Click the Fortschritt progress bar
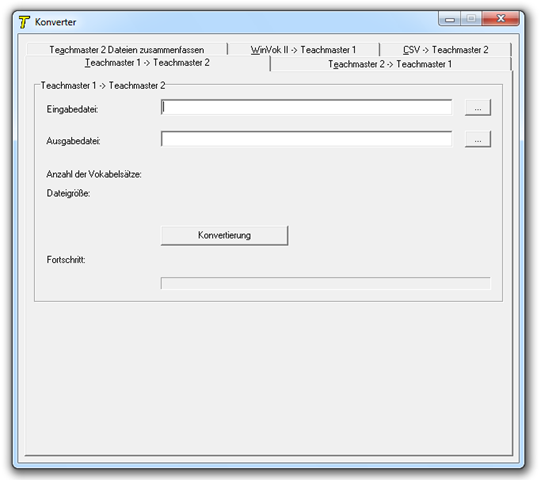The width and height of the screenshot is (541, 480). click(325, 283)
